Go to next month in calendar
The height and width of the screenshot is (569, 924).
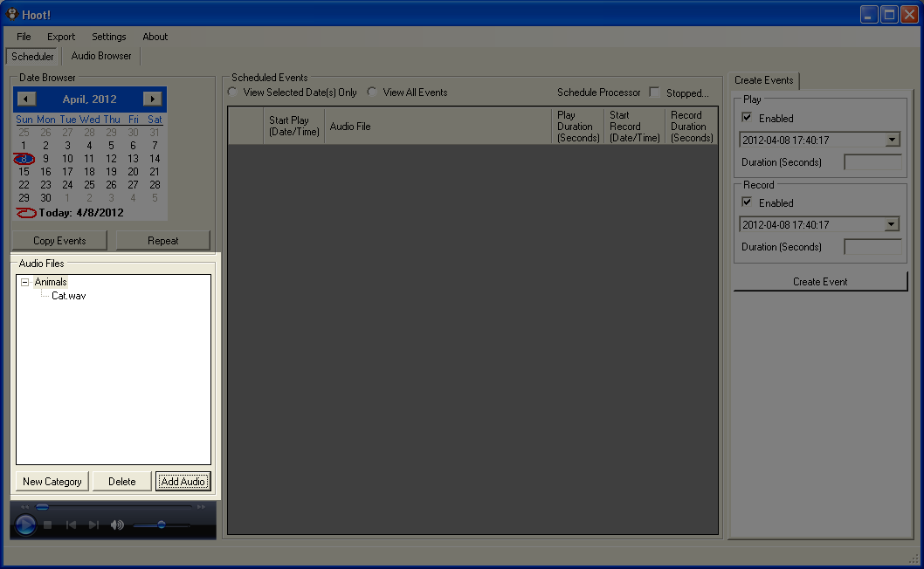coord(152,99)
